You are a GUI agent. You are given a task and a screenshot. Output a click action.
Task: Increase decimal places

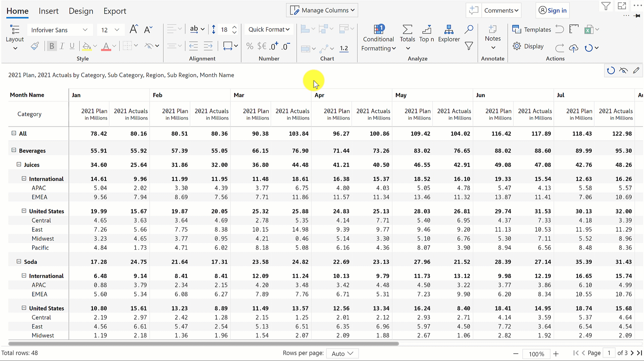click(x=274, y=46)
